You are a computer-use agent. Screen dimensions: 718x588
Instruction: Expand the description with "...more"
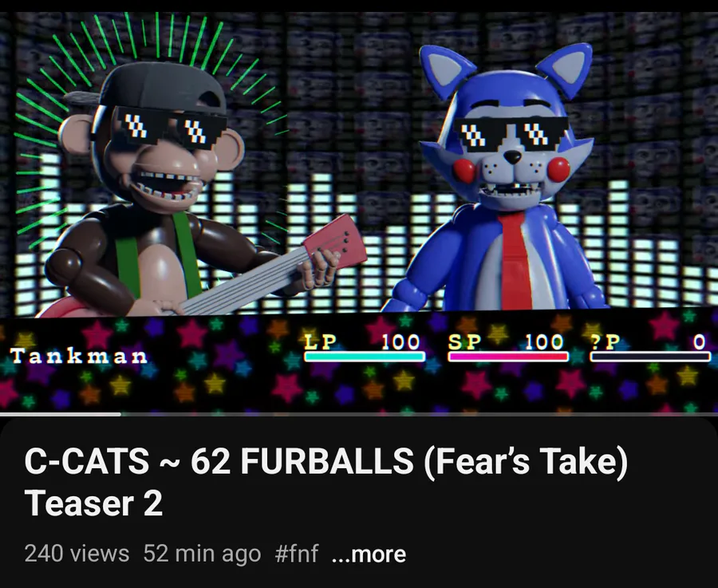click(369, 554)
